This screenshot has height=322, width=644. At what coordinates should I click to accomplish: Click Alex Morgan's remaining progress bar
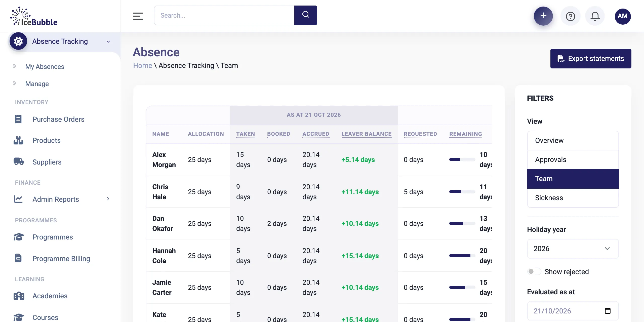pyautogui.click(x=462, y=159)
